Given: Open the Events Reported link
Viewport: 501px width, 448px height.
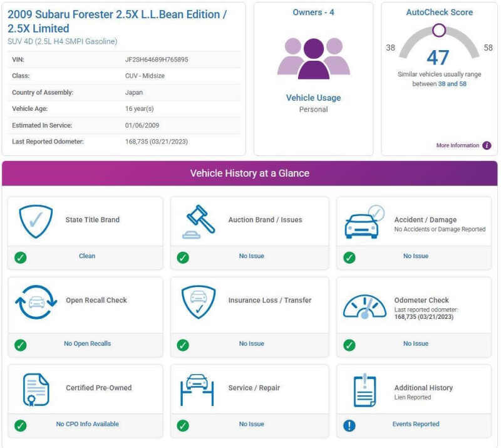Looking at the screenshot, I should [x=415, y=424].
